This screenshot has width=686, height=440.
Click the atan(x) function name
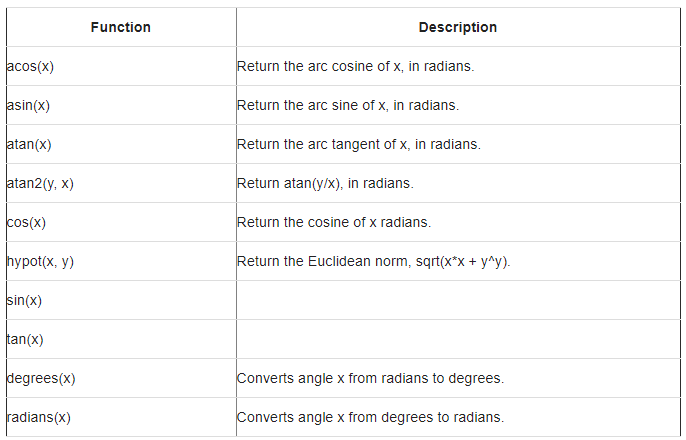tap(28, 145)
